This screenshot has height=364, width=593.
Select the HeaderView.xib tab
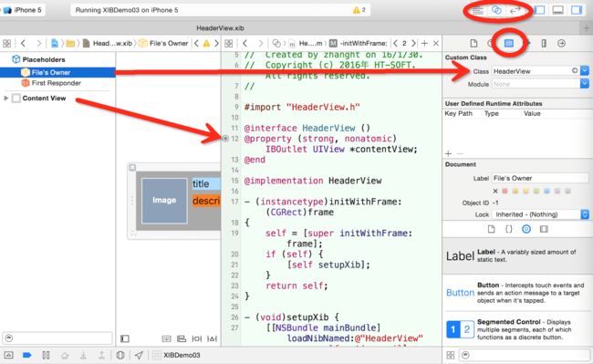pos(220,28)
